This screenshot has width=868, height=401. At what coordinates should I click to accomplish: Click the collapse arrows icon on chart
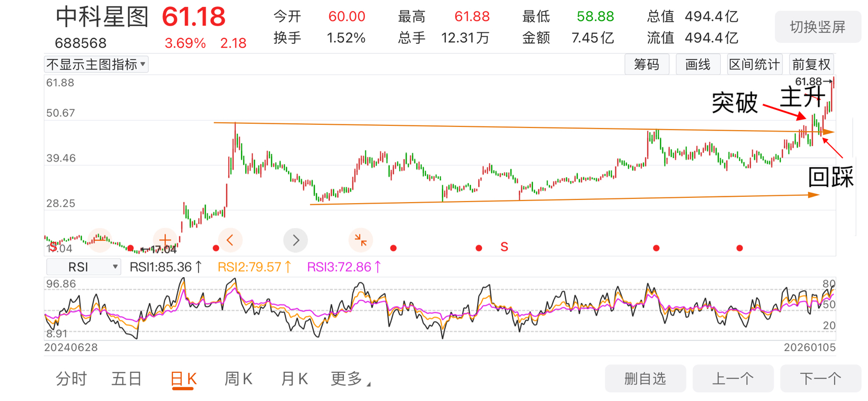click(360, 240)
